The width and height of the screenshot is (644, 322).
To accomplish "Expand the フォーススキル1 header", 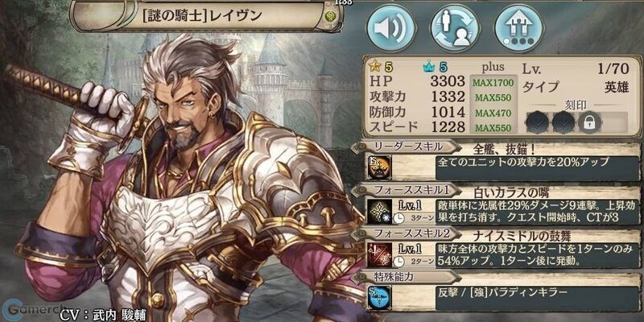I will (405, 190).
